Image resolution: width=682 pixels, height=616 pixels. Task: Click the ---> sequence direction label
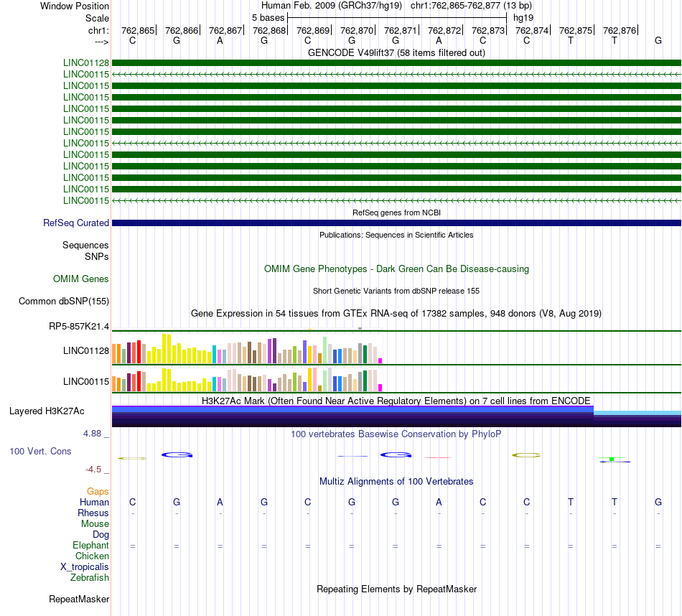(x=101, y=42)
